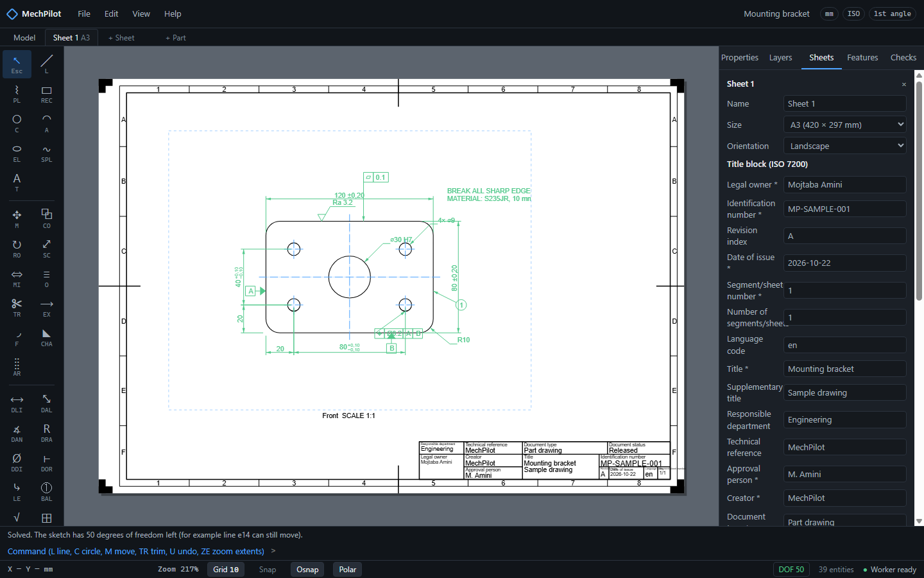The width and height of the screenshot is (924, 578).
Task: Switch to the Model tab
Action: click(24, 38)
